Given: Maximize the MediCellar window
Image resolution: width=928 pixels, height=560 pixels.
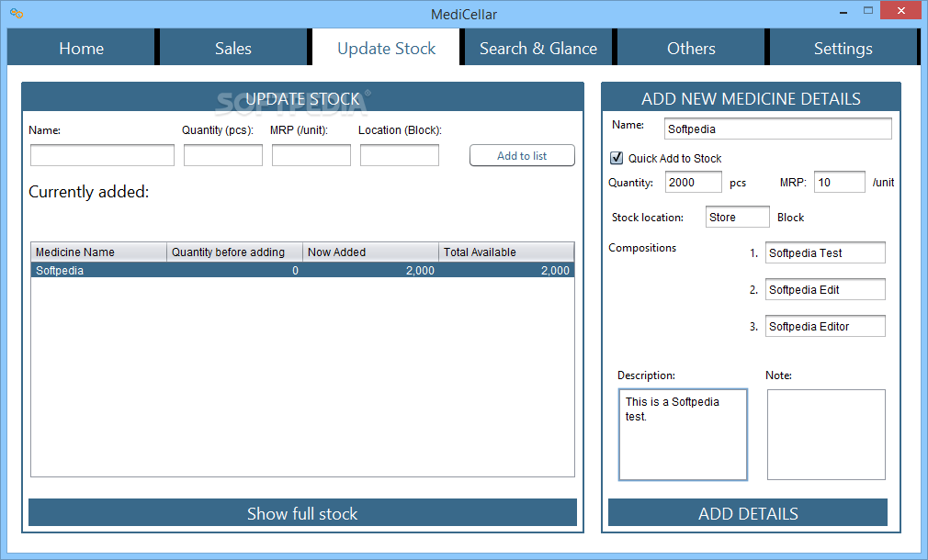Looking at the screenshot, I should [x=868, y=11].
